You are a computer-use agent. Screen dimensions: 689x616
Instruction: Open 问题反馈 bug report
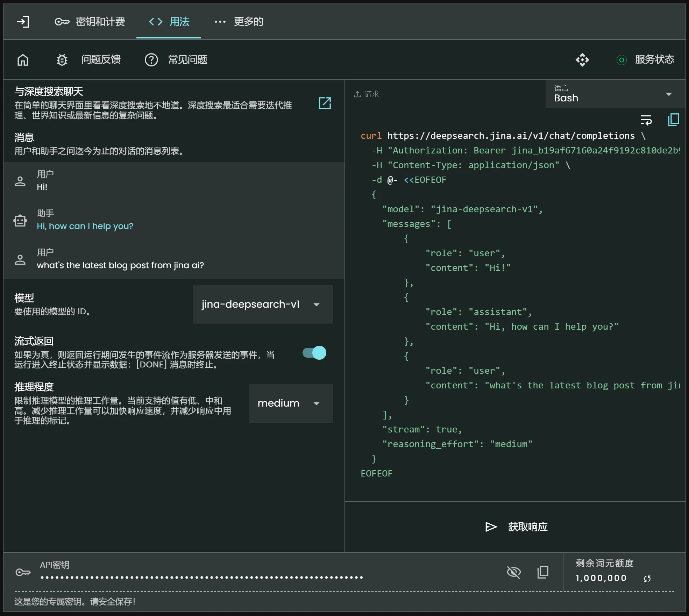88,60
